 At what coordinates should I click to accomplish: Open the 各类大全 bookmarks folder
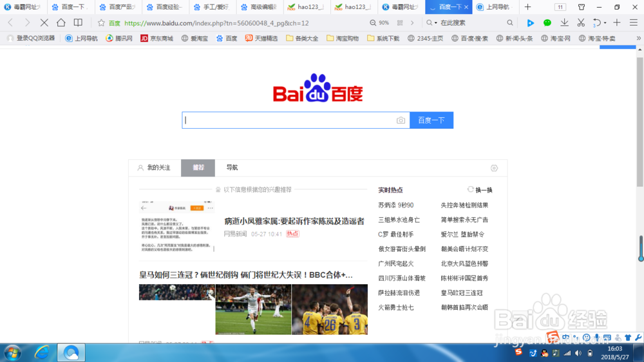point(302,38)
